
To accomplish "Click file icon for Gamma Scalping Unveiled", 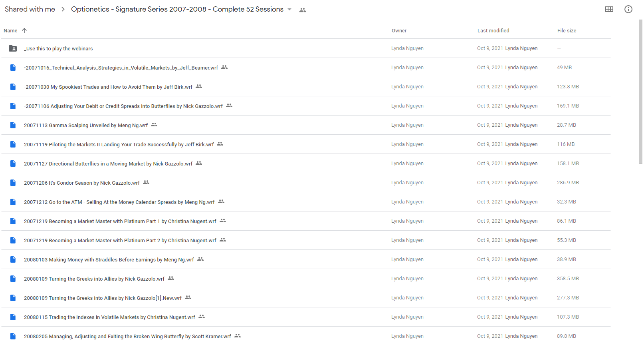I will (x=13, y=125).
